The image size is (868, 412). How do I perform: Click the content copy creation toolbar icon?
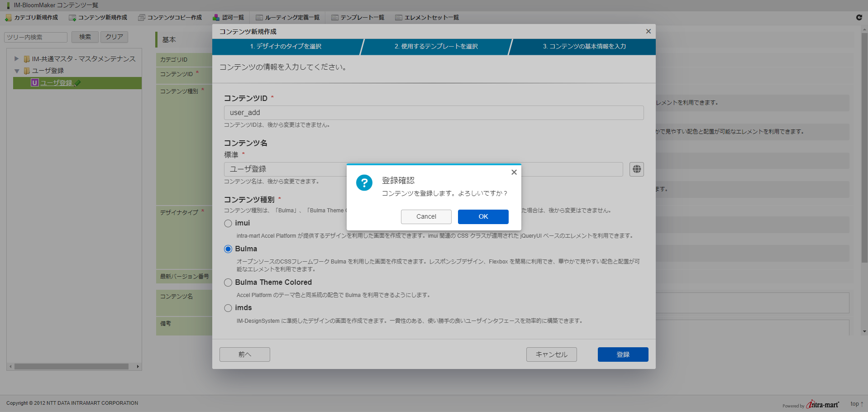[142, 18]
